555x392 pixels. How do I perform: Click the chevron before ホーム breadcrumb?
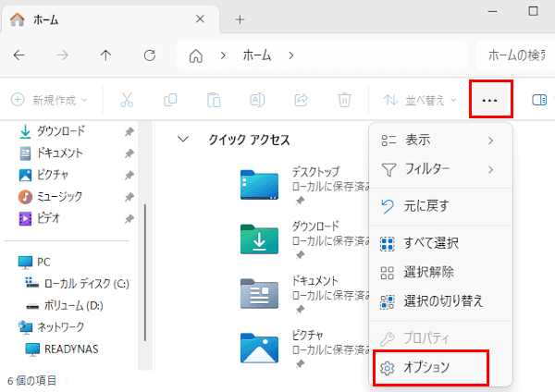click(223, 55)
